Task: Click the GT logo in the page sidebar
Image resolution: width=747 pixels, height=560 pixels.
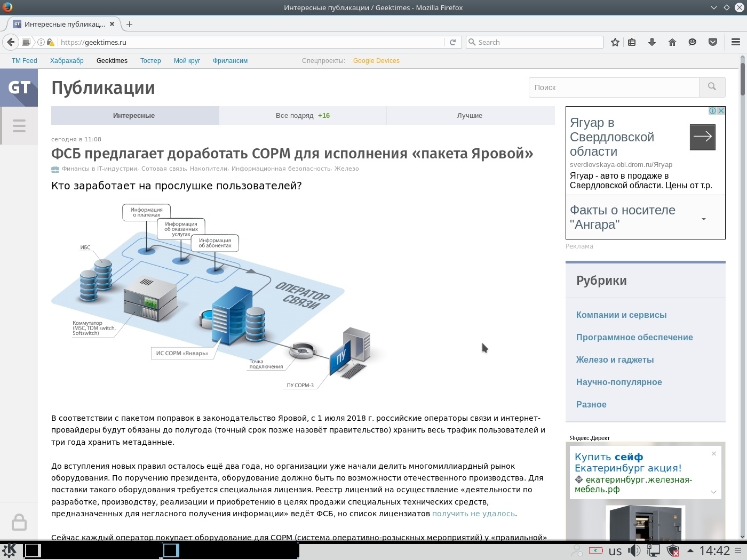Action: pos(19,88)
